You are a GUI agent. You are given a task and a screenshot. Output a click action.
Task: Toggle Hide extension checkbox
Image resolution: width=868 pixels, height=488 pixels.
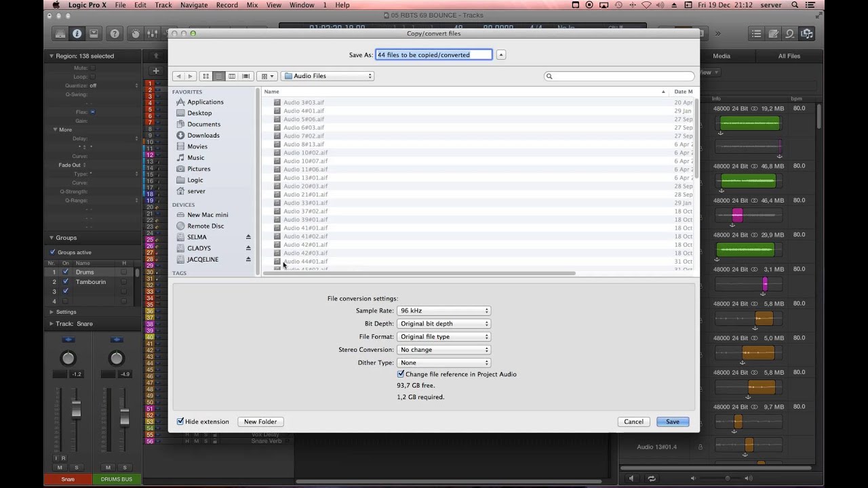[x=180, y=422]
